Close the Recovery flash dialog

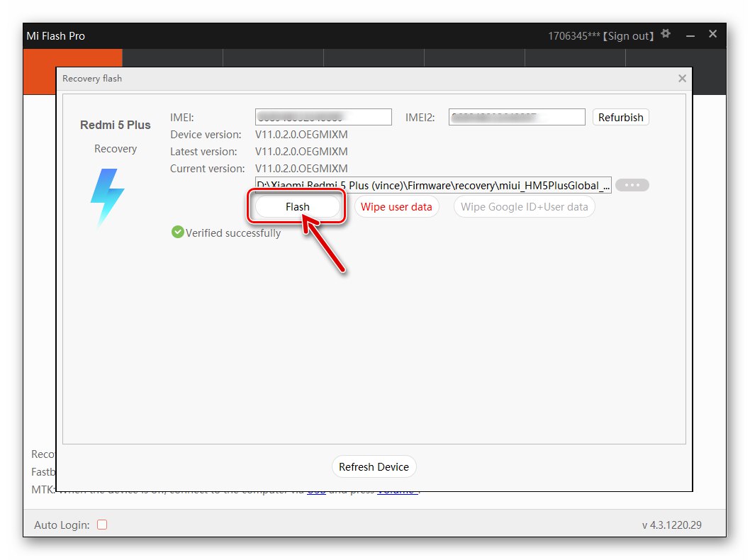click(x=682, y=79)
